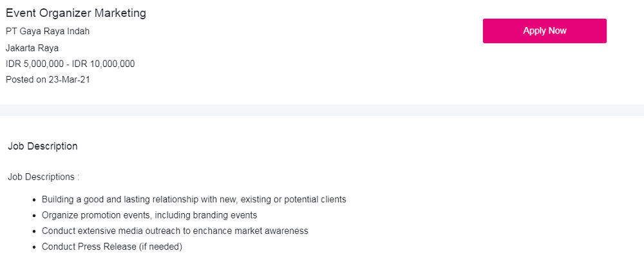Click the gray divider band above Job Description
This screenshot has width=644, height=266.
322,110
